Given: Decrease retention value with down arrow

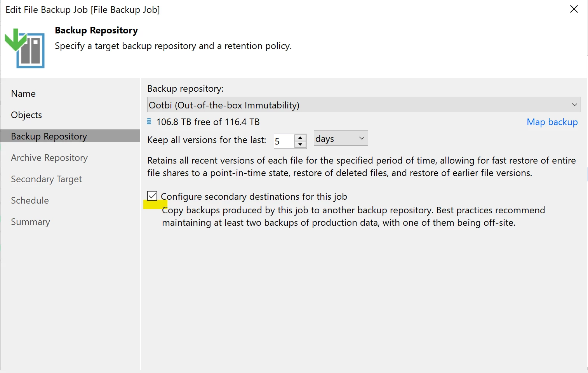Looking at the screenshot, I should click(300, 145).
